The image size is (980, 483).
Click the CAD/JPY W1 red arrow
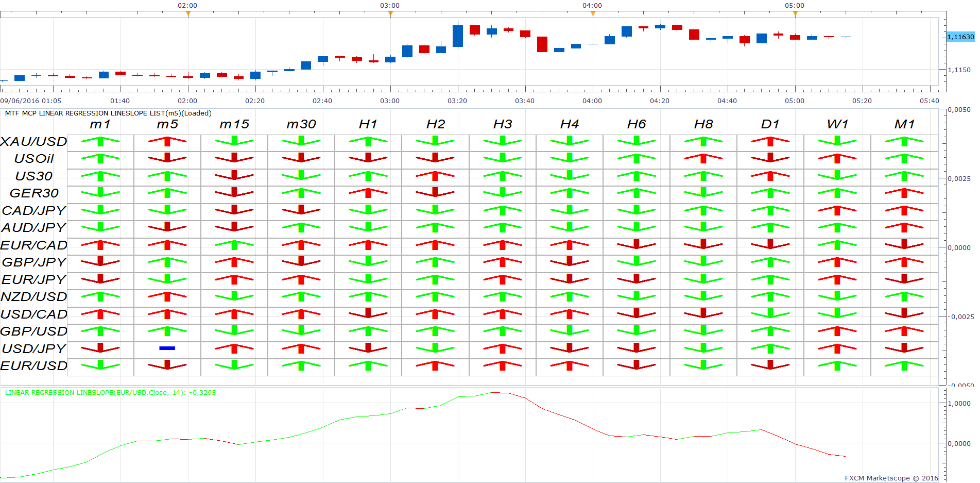click(837, 210)
